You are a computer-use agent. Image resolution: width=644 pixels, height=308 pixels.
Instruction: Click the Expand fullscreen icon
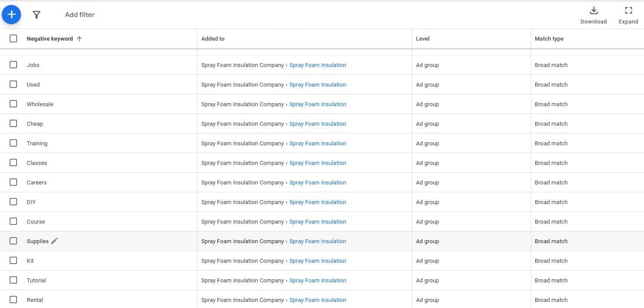pos(628,11)
